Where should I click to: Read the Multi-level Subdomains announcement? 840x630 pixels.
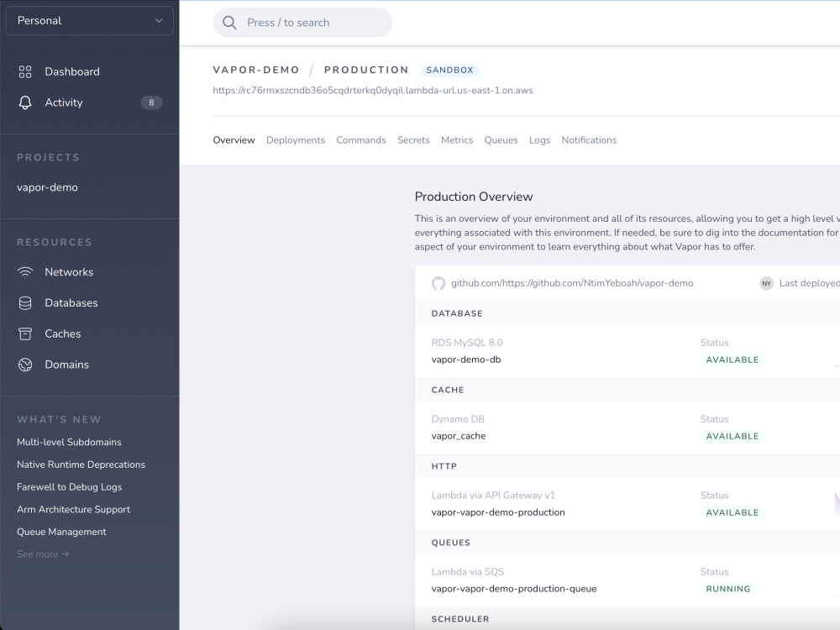69,441
